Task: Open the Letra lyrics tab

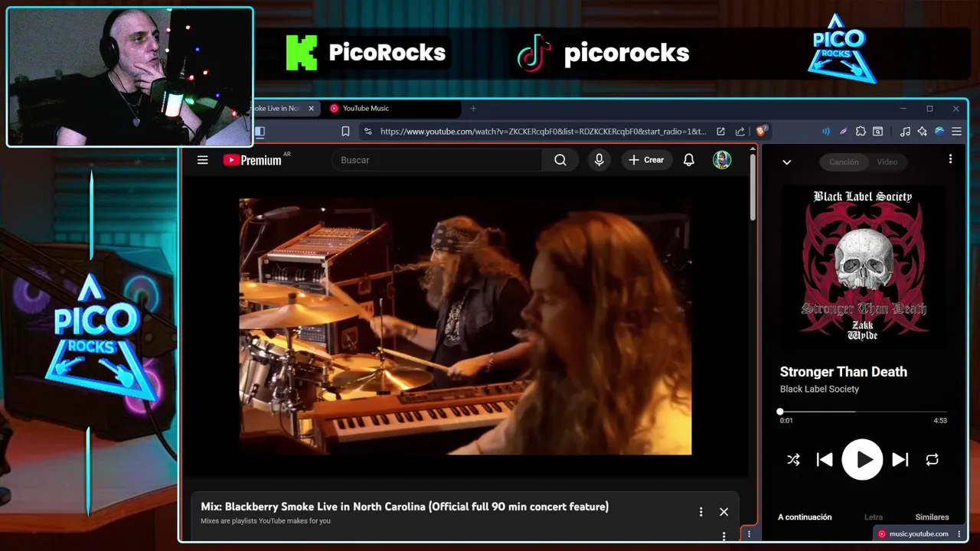Action: coord(873,517)
